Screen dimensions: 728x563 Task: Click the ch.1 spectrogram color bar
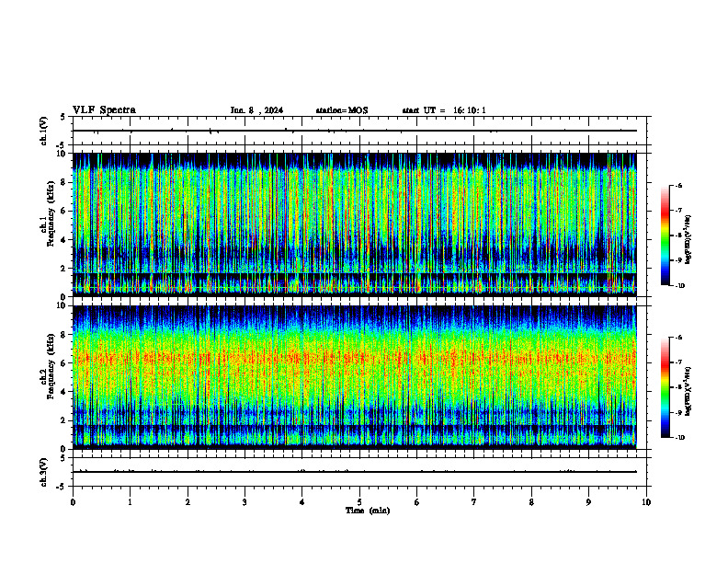pos(665,236)
